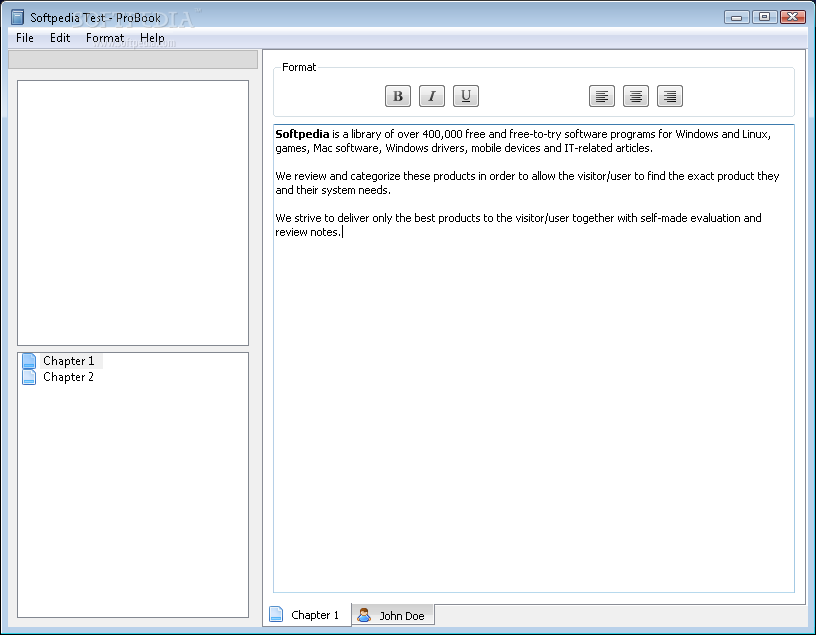
Task: Select Chapter 2 in chapter list
Action: [68, 377]
